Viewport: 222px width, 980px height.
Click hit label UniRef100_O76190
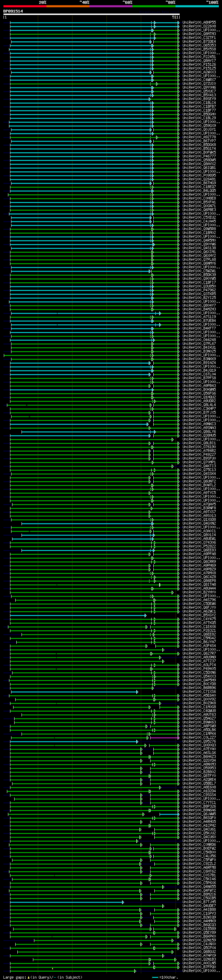tap(199, 447)
